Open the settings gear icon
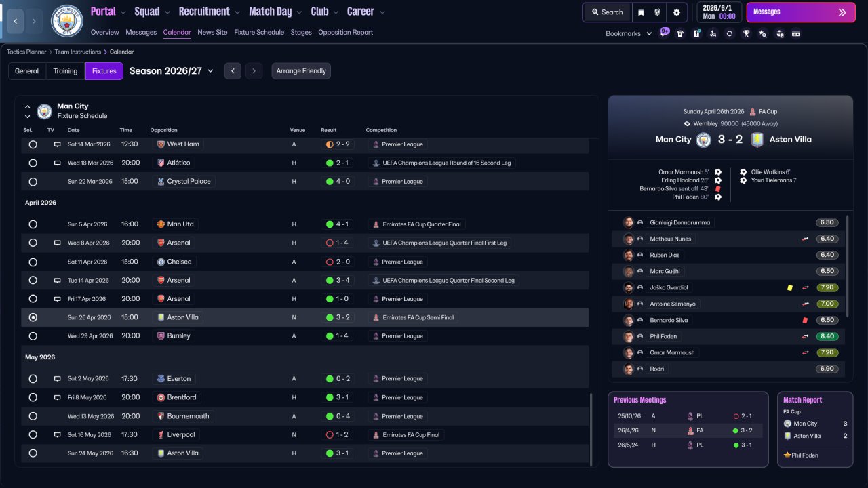Viewport: 868px width, 488px height. (676, 12)
